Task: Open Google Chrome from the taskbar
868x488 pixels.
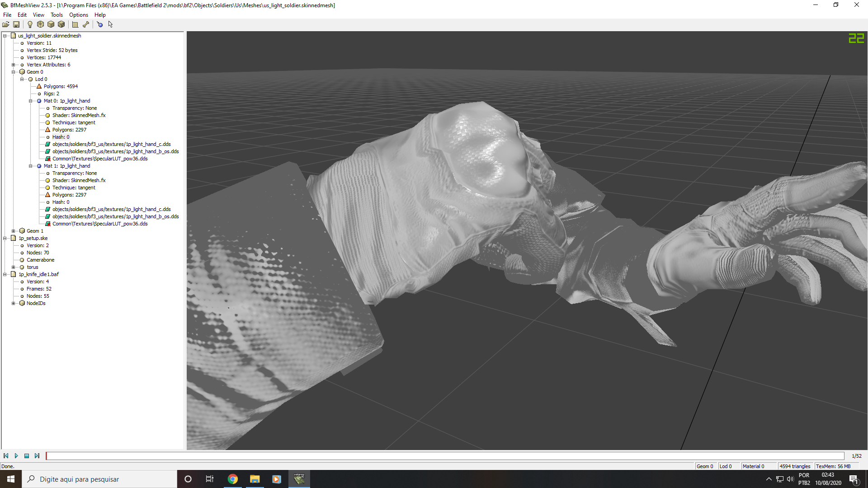Action: 233,479
